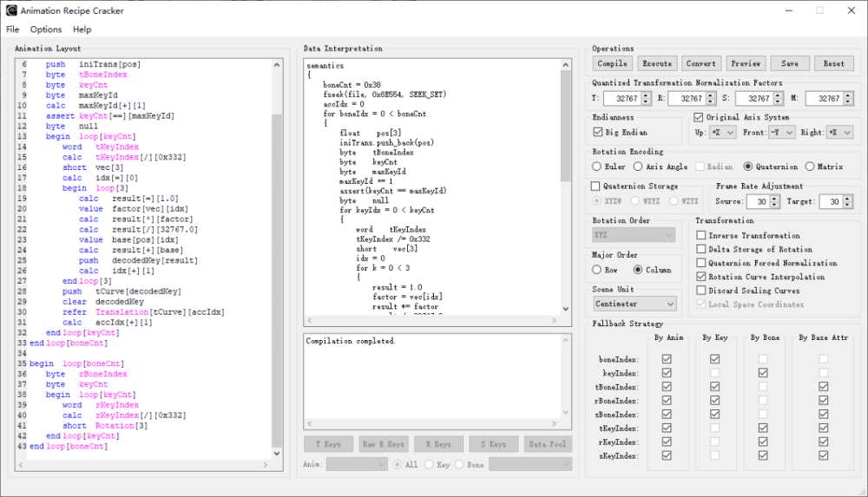Viewport: 868px width, 497px height.
Task: Click line 30 'Translation' text
Action: pyautogui.click(x=122, y=312)
